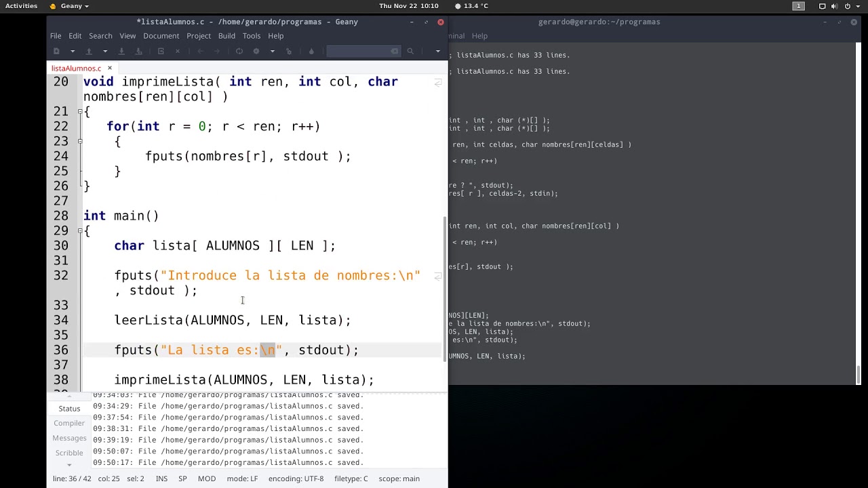The width and height of the screenshot is (868, 488).
Task: Clear the toolbar search field text
Action: (395, 51)
